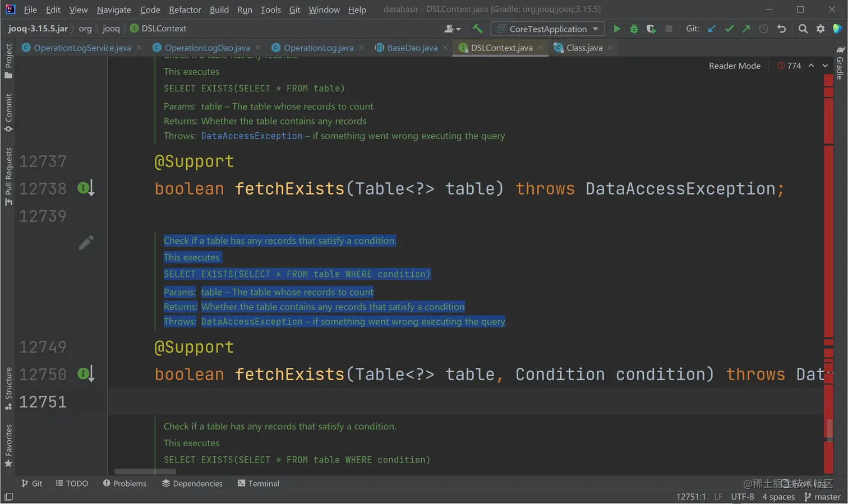Open the UTF-8 file encoding selector

pos(742,497)
